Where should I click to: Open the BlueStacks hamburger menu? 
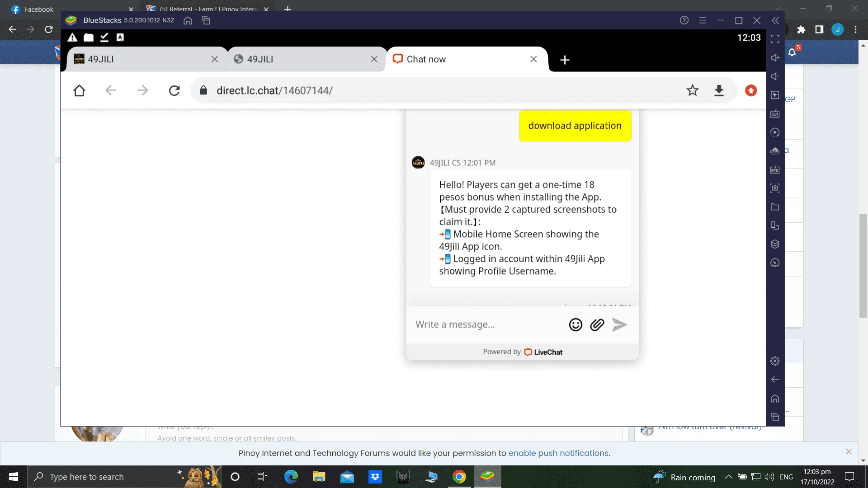click(x=703, y=20)
